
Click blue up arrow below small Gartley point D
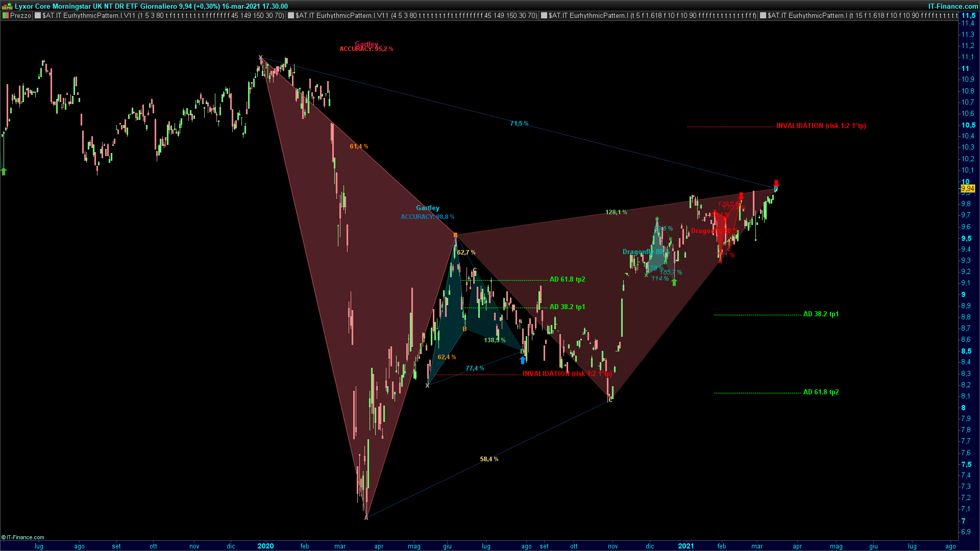(x=522, y=360)
